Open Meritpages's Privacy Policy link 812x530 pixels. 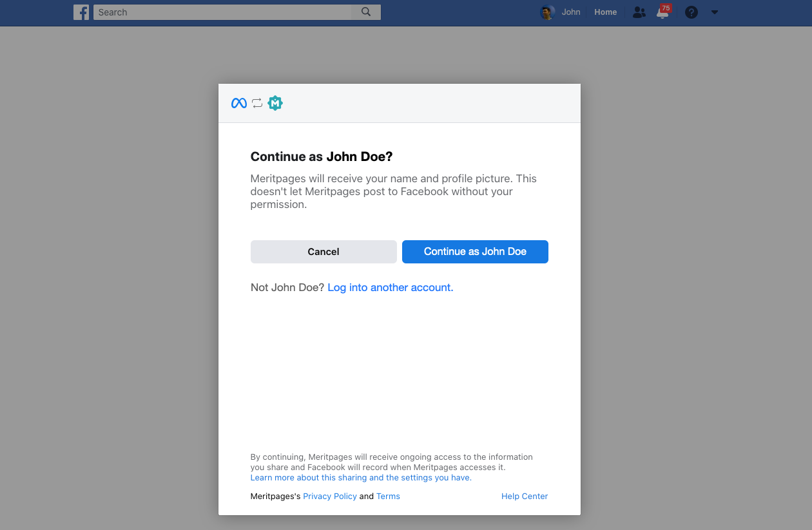tap(329, 497)
